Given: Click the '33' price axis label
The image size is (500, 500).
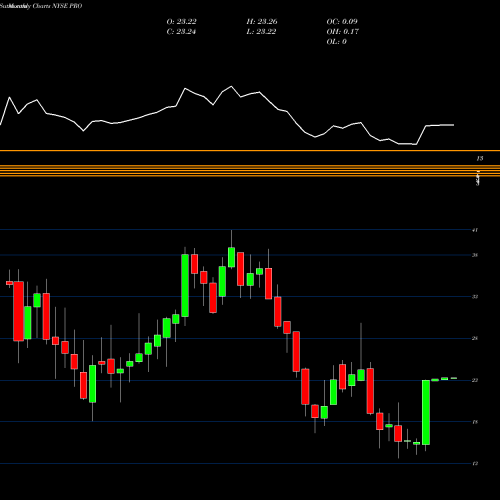Looking at the screenshot, I should 475,297.
